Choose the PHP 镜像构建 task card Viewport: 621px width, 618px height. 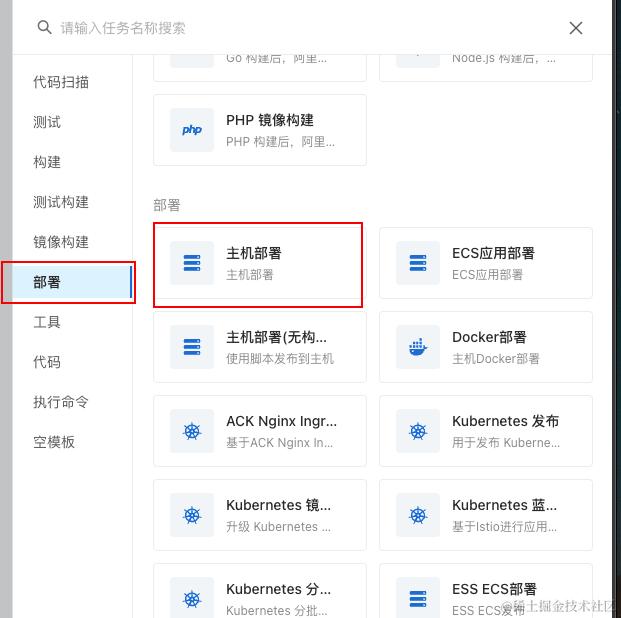coord(260,130)
